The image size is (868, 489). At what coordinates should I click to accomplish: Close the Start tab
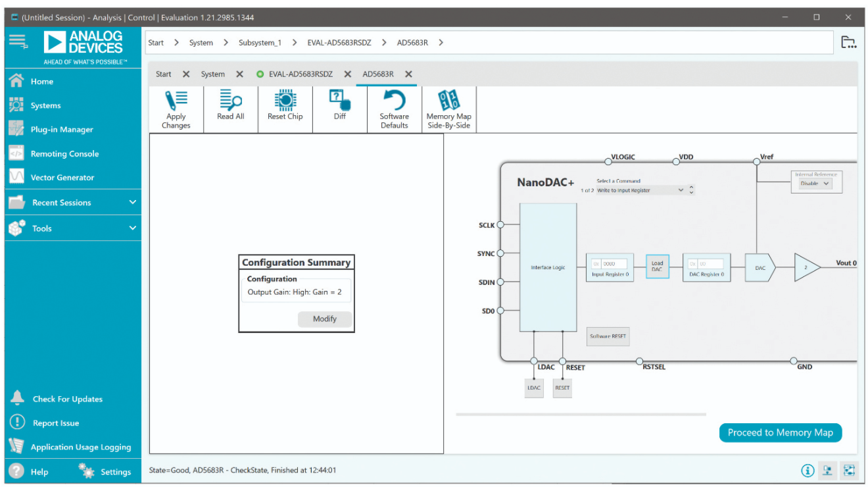click(x=186, y=74)
